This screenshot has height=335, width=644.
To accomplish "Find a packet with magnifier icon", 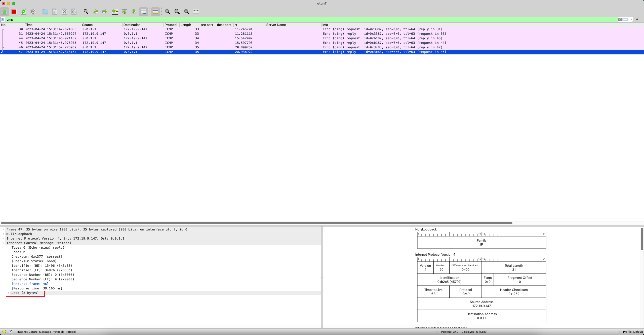I will pyautogui.click(x=86, y=12).
